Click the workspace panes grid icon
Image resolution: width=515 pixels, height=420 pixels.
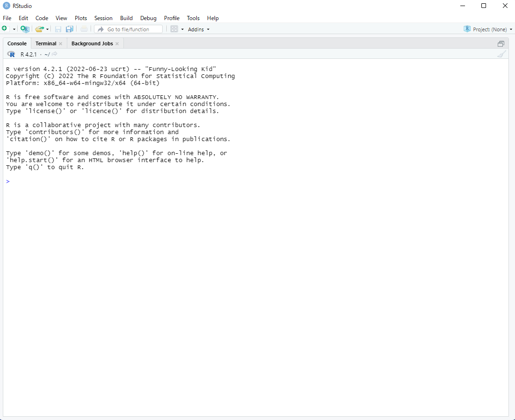coord(174,29)
